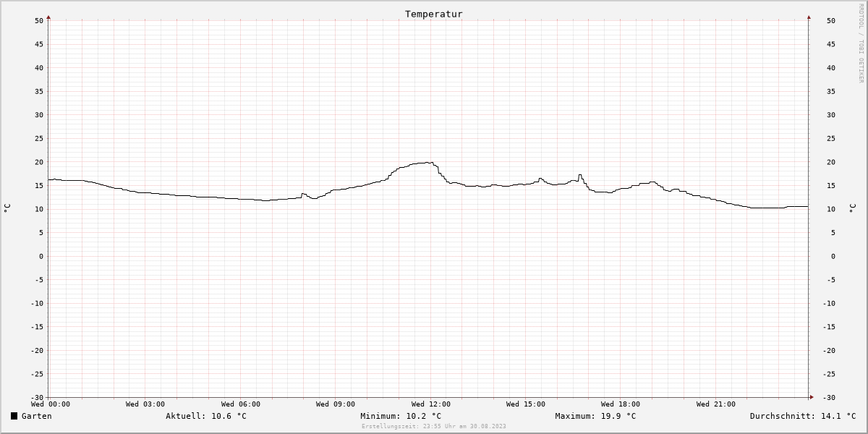
Task: Click the "-10" label on the left axis
Action: [x=37, y=303]
